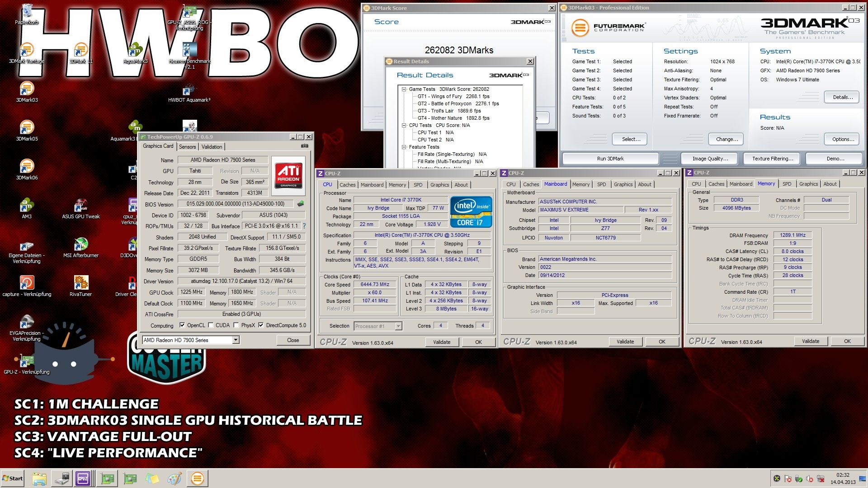Toggle the DirectCompute 5.0 checkbox
The height and width of the screenshot is (488, 868).
(261, 325)
